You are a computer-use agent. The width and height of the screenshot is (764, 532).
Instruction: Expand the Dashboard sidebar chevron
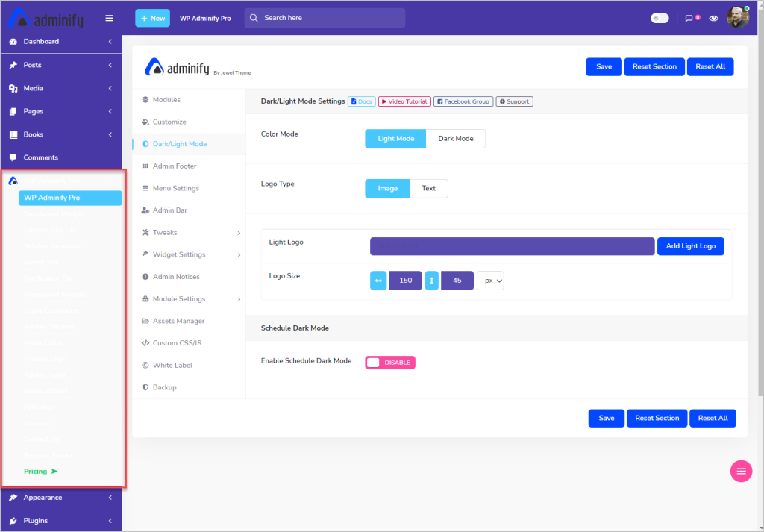pyautogui.click(x=110, y=41)
